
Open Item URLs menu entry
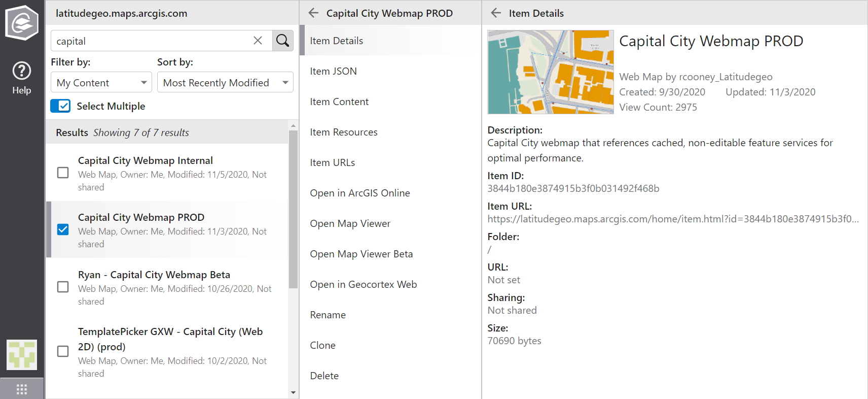[390, 162]
